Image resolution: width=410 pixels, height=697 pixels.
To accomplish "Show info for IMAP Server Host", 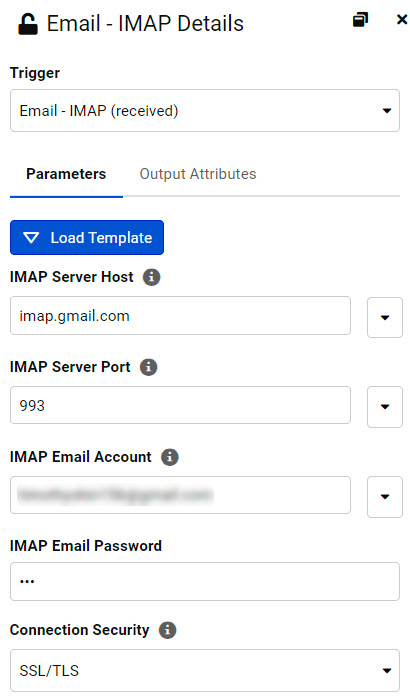I will [151, 277].
